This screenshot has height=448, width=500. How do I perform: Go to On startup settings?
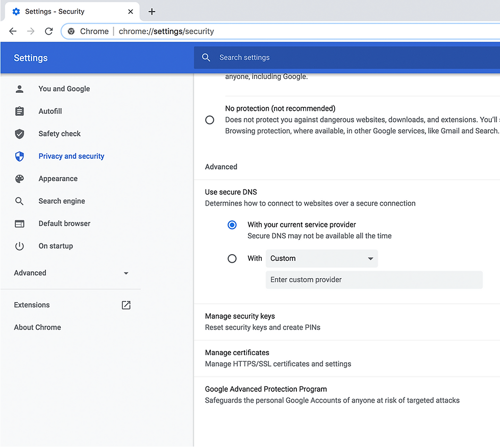coord(56,246)
